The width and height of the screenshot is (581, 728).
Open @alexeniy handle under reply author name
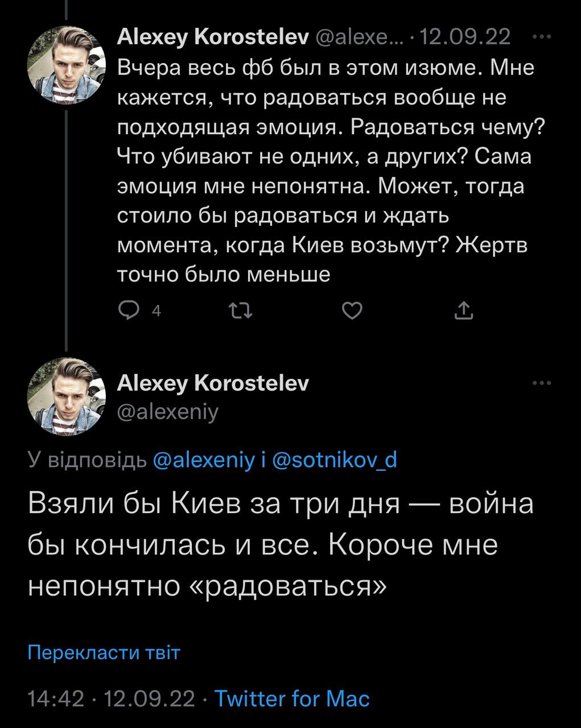[168, 411]
